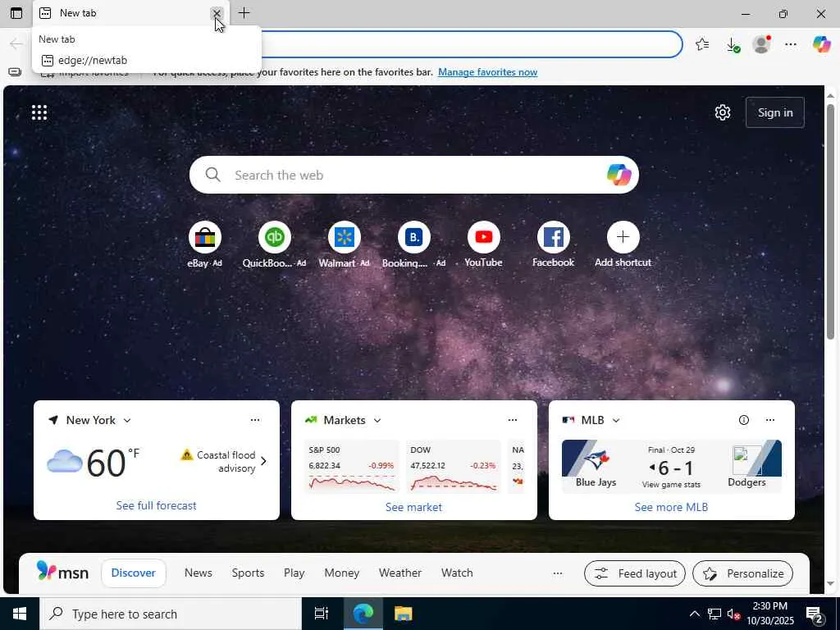Open the browser profile avatar
Screen dimensions: 840x630
(x=761, y=44)
